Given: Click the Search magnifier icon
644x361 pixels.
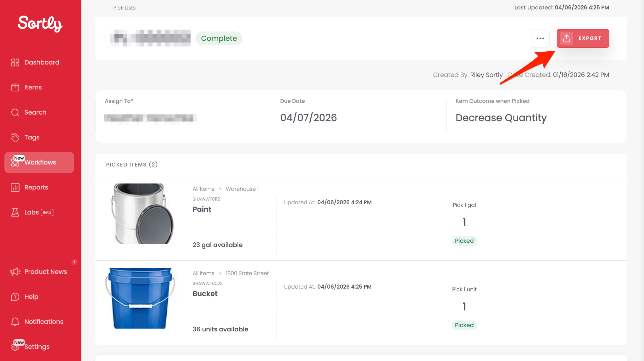Looking at the screenshot, I should [15, 112].
